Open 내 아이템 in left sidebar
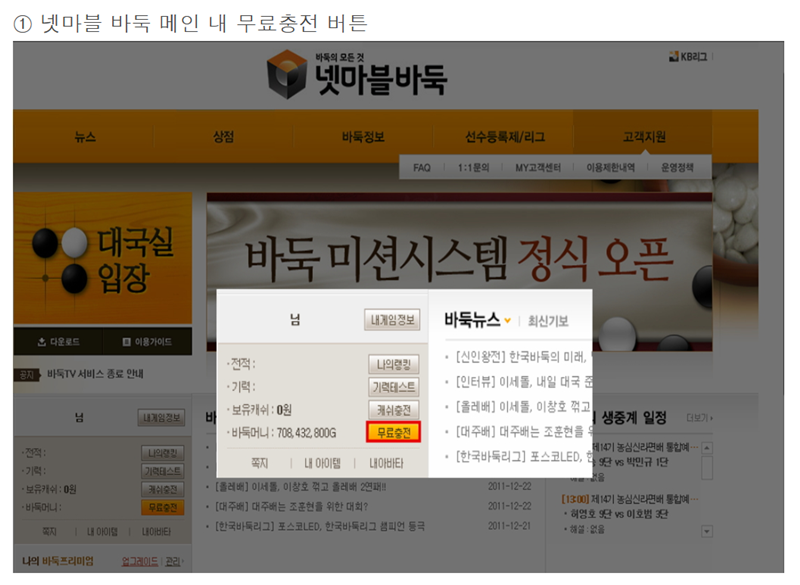This screenshot has width=800, height=585. tap(102, 531)
